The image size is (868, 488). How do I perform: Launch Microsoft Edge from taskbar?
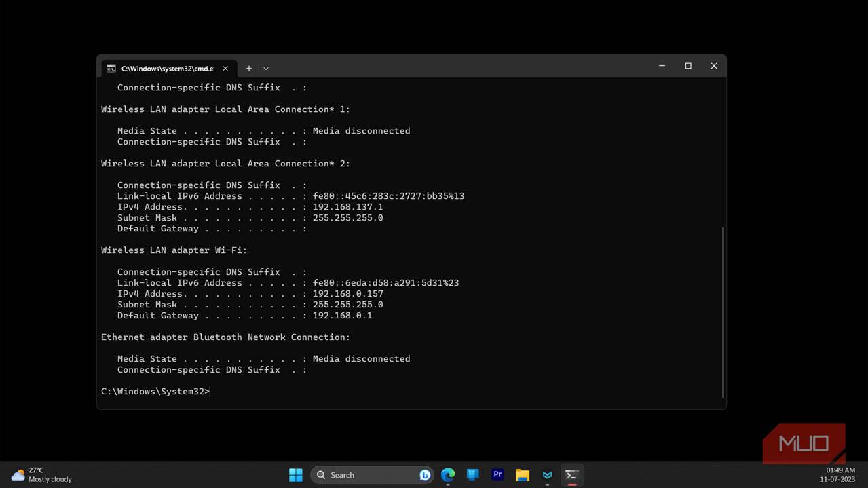pos(448,475)
